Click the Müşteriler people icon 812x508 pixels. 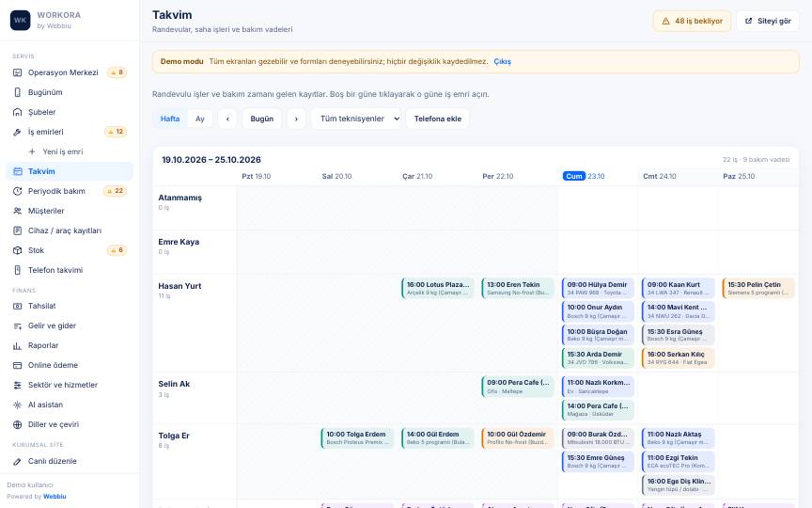[17, 211]
